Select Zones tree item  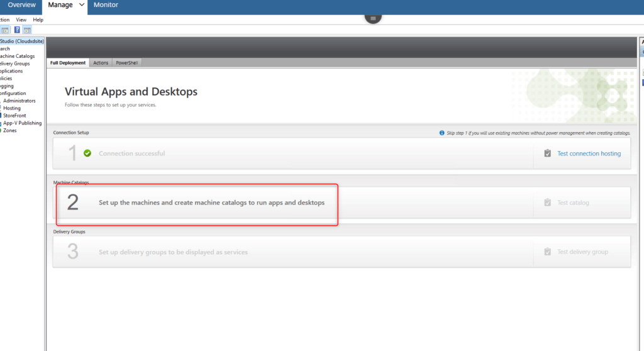[x=10, y=130]
